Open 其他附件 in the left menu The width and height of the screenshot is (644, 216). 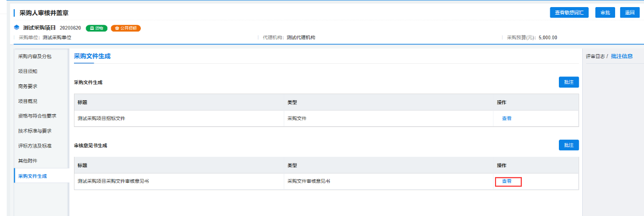[28, 161]
